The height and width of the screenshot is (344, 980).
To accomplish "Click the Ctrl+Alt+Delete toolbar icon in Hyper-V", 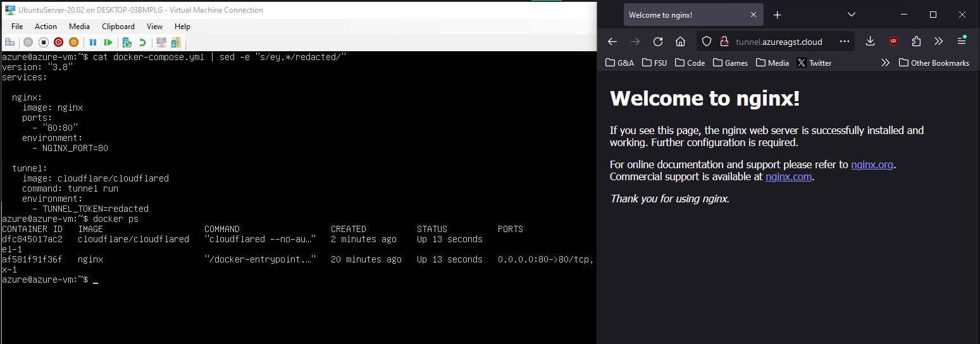I will [9, 42].
